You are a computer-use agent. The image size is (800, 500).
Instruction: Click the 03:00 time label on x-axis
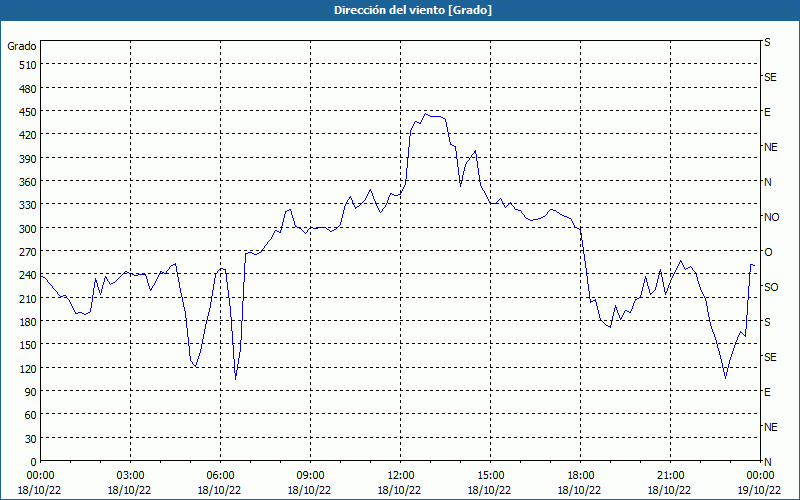(x=130, y=476)
